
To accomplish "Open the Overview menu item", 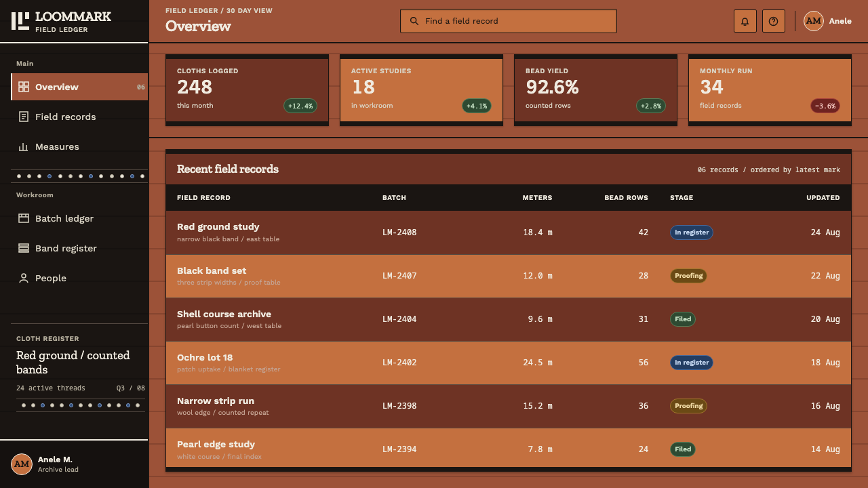I will coord(80,87).
